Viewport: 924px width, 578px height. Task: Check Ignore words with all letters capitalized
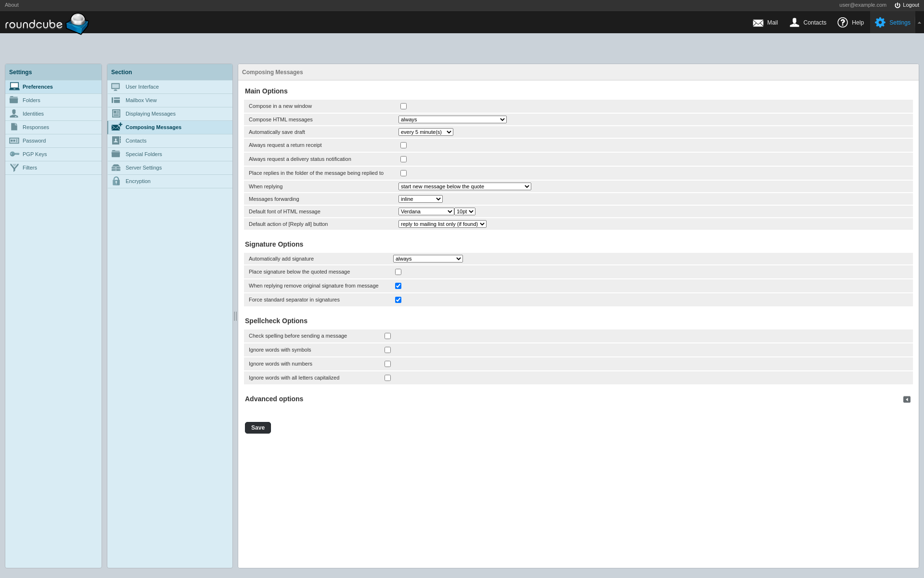pos(387,378)
